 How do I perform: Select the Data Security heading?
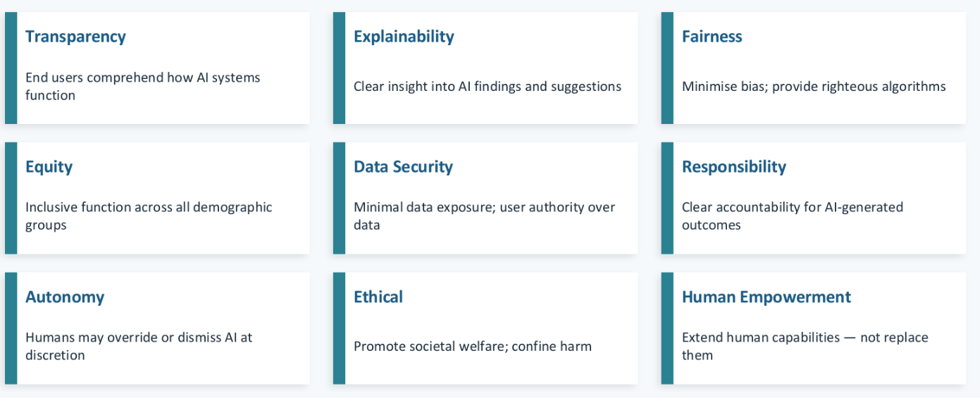click(x=403, y=167)
